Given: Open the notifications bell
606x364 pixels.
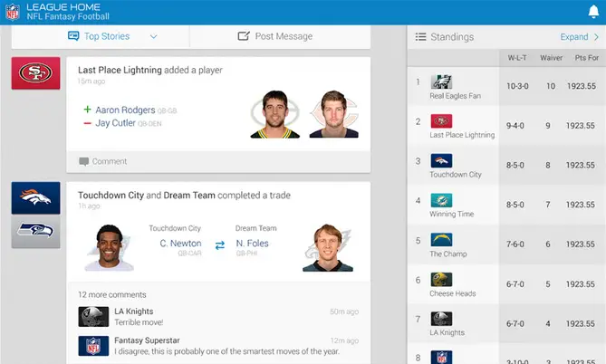Looking at the screenshot, I should [593, 12].
